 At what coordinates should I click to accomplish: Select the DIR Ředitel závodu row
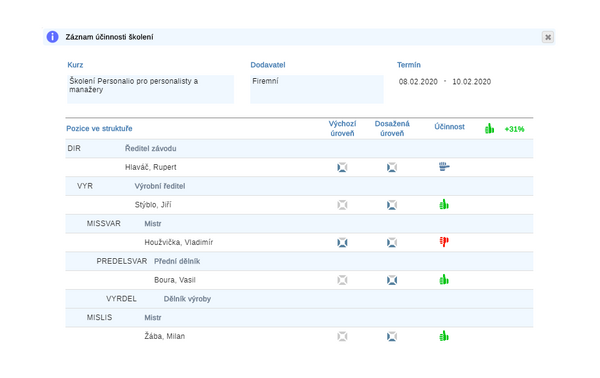click(299, 148)
